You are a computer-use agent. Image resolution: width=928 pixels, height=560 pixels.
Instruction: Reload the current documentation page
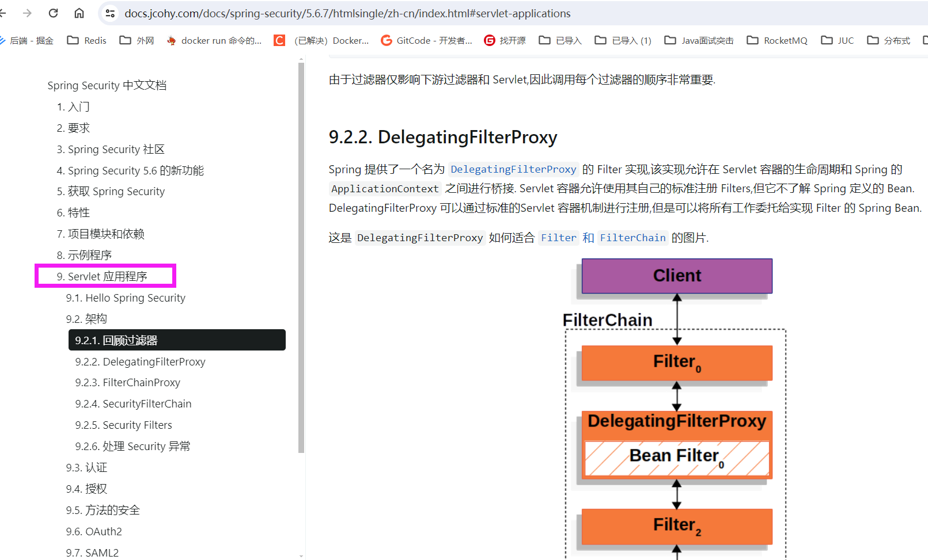pos(52,13)
